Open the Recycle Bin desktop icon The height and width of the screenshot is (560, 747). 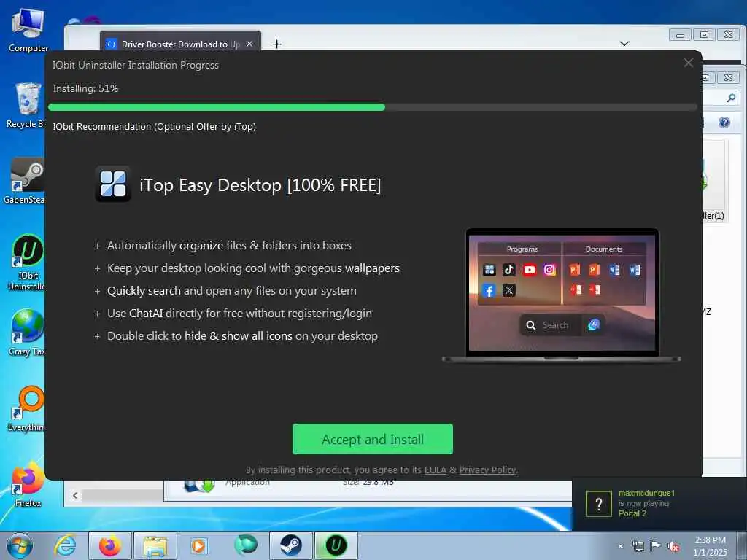pos(27,106)
